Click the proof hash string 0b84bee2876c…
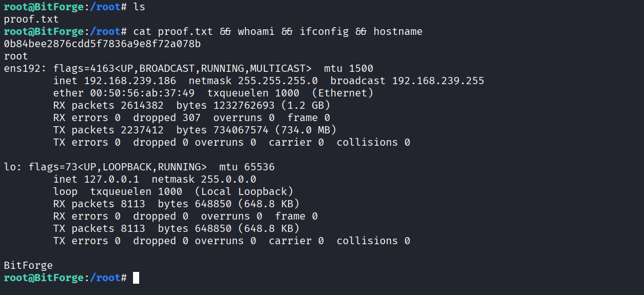The width and height of the screenshot is (644, 295). pyautogui.click(x=102, y=44)
